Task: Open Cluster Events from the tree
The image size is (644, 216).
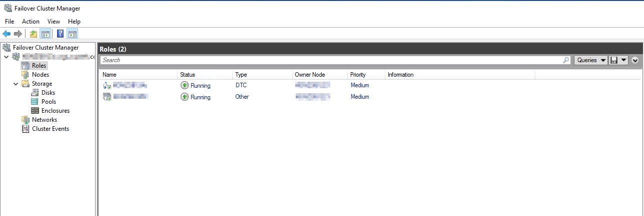Action: pos(50,129)
